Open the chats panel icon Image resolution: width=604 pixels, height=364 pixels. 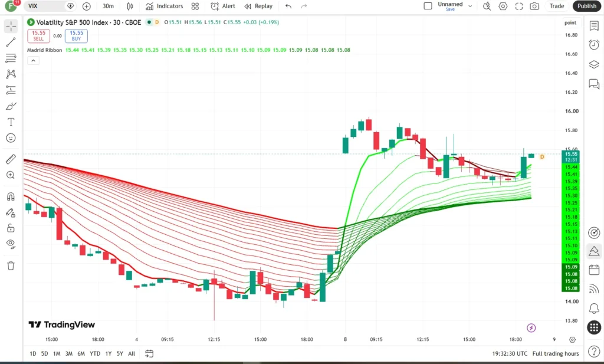click(x=594, y=84)
